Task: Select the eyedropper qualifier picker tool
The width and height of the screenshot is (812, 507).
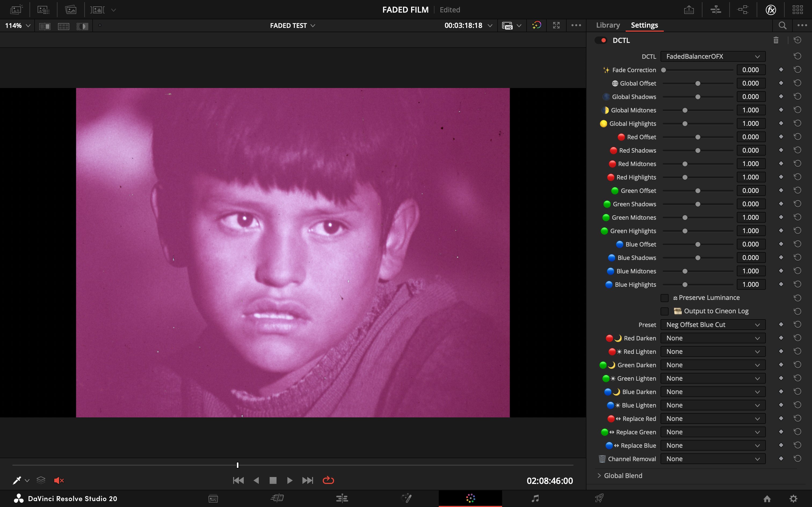Action: [17, 480]
